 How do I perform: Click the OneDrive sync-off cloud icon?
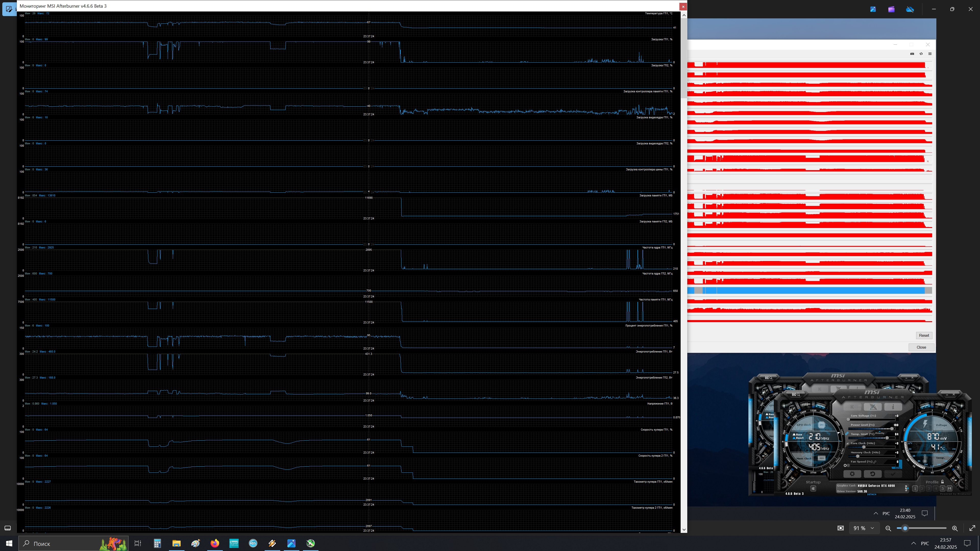[x=910, y=9]
